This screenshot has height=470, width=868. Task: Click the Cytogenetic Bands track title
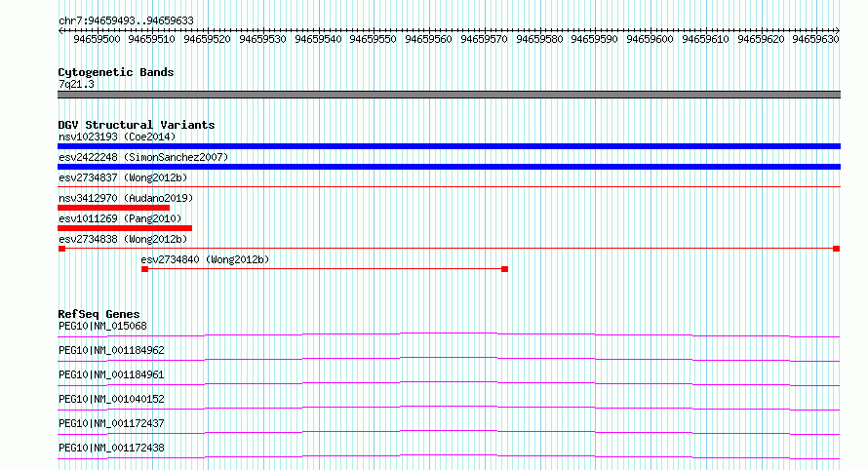[x=116, y=72]
